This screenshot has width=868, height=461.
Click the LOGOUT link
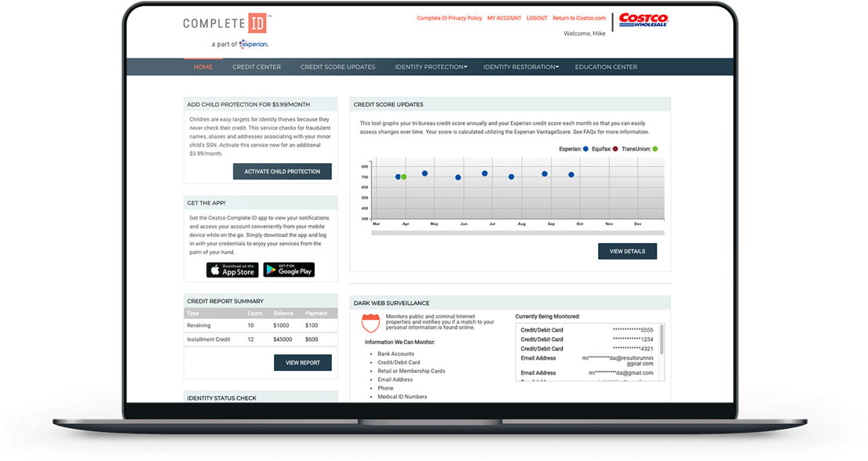point(537,17)
